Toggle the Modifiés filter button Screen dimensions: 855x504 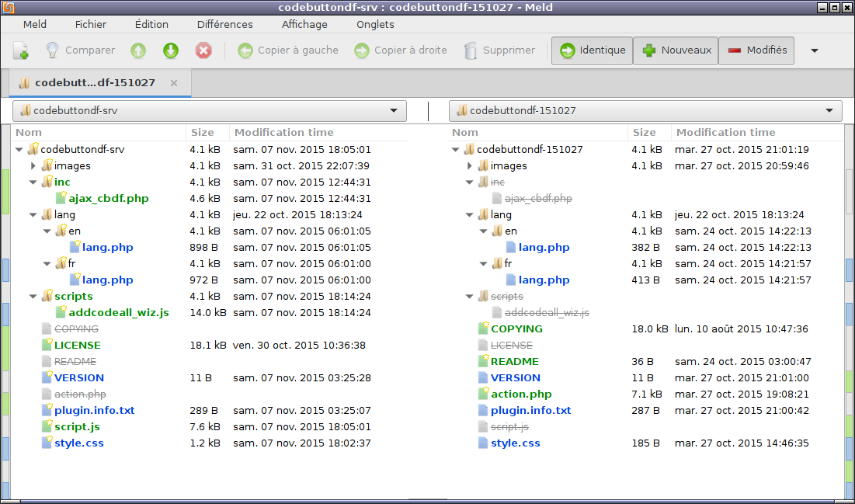(x=756, y=50)
